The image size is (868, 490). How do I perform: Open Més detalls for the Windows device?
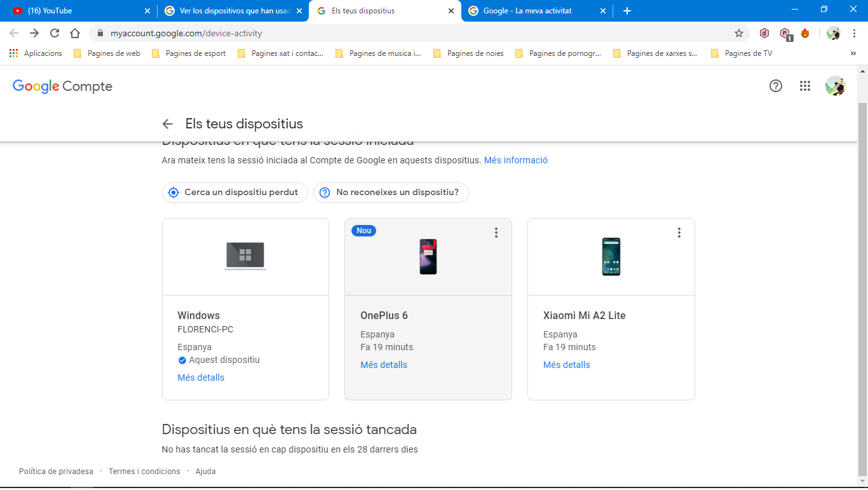click(201, 378)
